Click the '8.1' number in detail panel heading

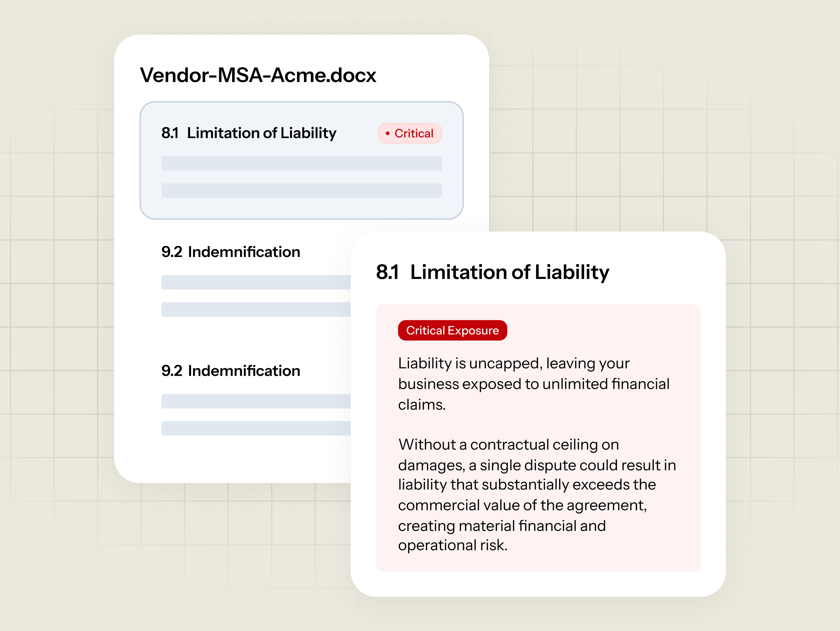(x=387, y=272)
